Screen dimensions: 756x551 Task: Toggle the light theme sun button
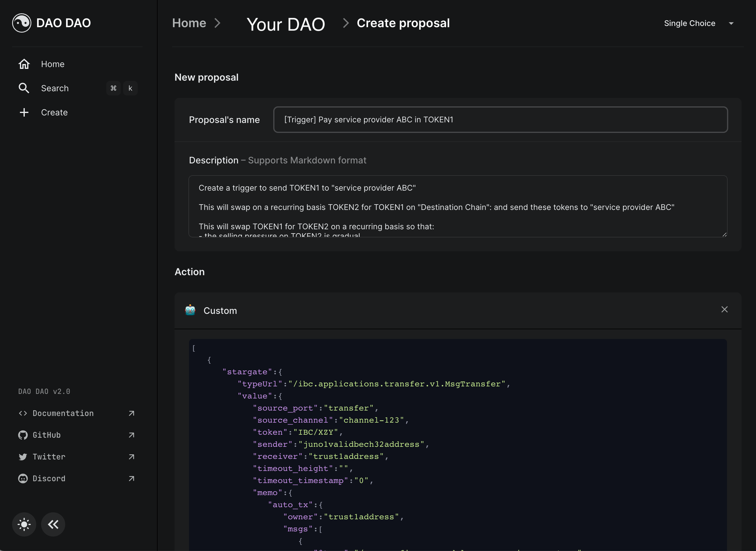(x=24, y=524)
